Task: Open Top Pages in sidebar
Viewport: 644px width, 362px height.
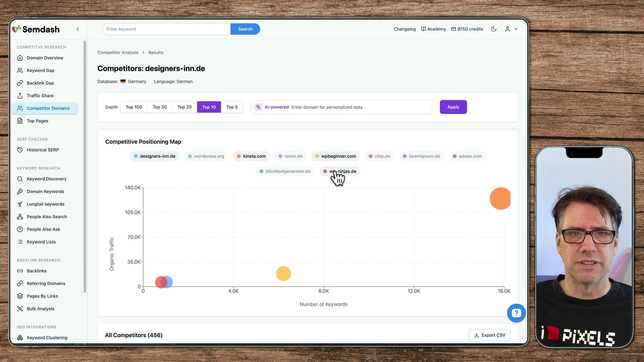Action: 38,121
